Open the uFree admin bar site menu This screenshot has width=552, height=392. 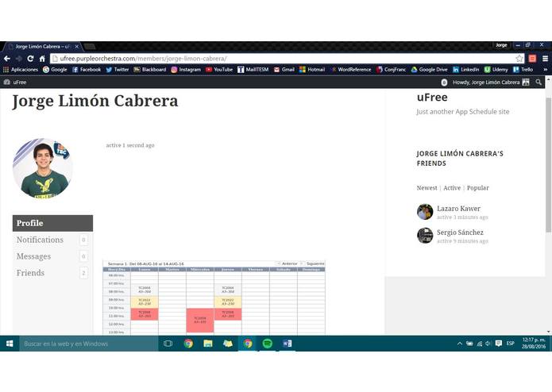[15, 83]
